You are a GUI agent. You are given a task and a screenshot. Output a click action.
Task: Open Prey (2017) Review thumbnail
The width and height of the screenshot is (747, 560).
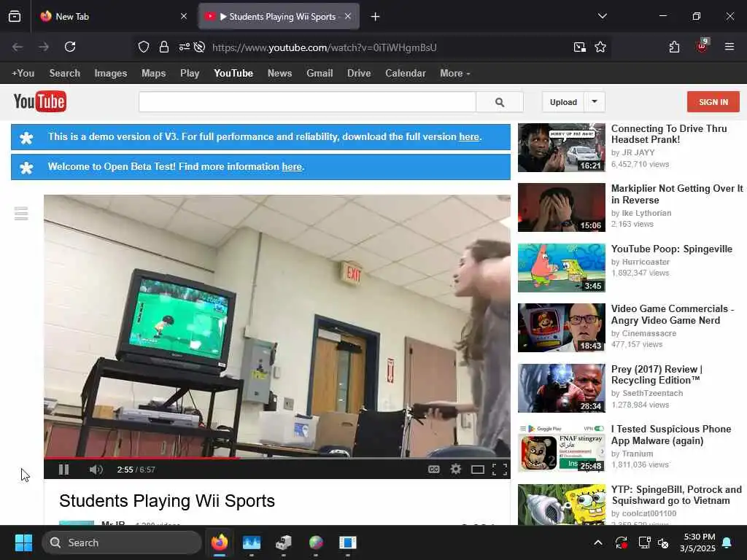pyautogui.click(x=561, y=388)
